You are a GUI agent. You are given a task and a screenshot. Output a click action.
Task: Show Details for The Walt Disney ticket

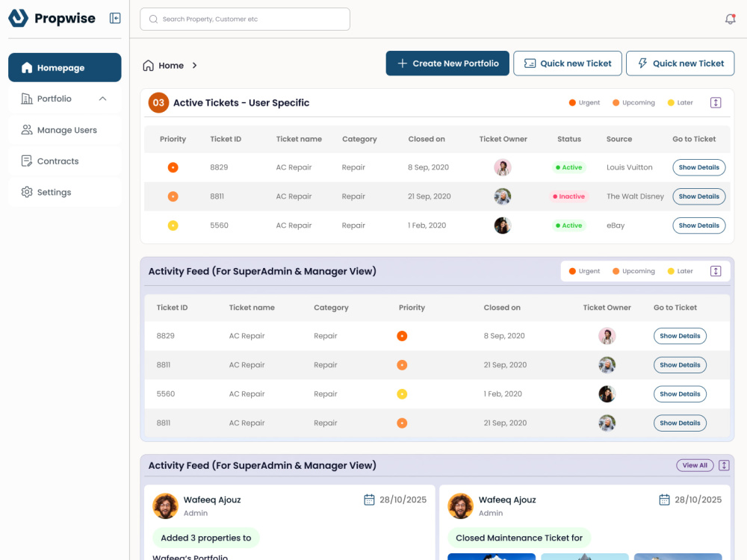pyautogui.click(x=699, y=196)
